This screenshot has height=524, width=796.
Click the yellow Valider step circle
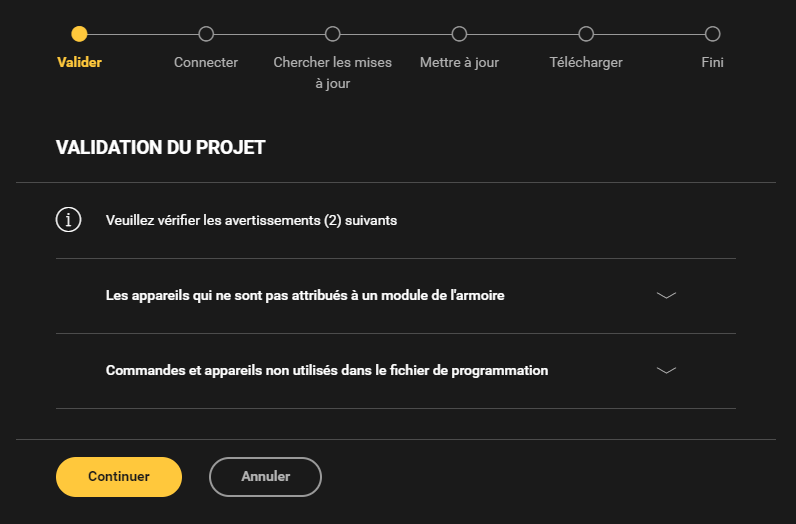[x=80, y=34]
